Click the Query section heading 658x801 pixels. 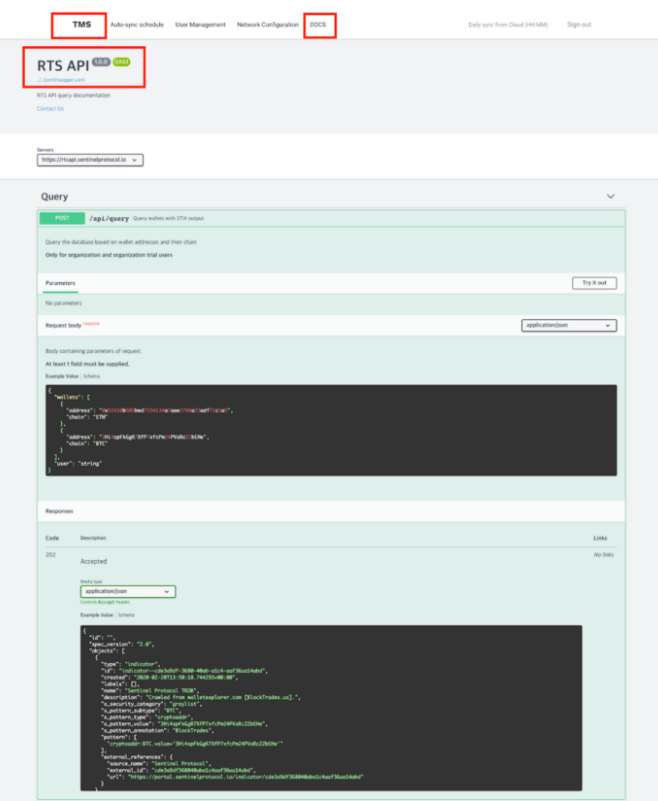(x=55, y=197)
